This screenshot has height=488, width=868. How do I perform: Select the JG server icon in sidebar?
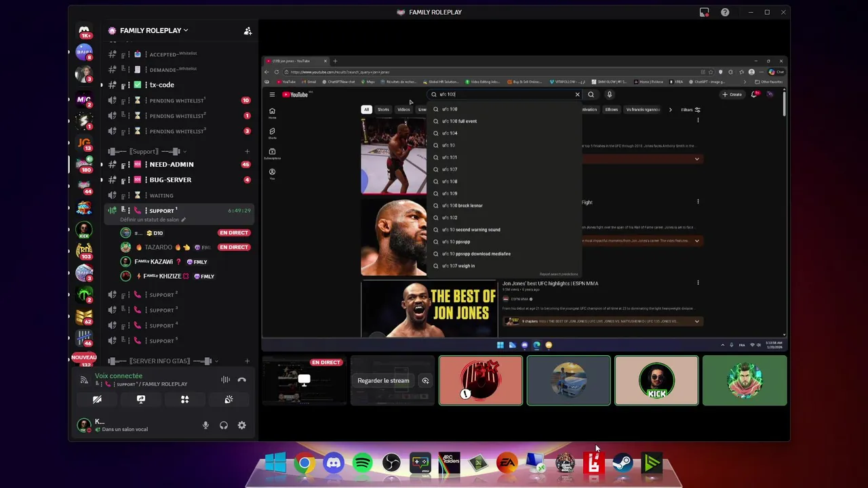84,144
